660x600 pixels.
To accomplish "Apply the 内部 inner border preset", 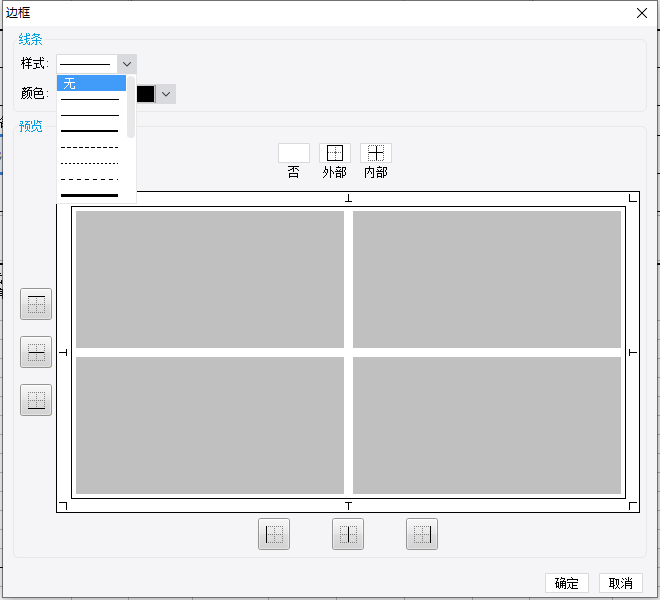I will pos(376,153).
